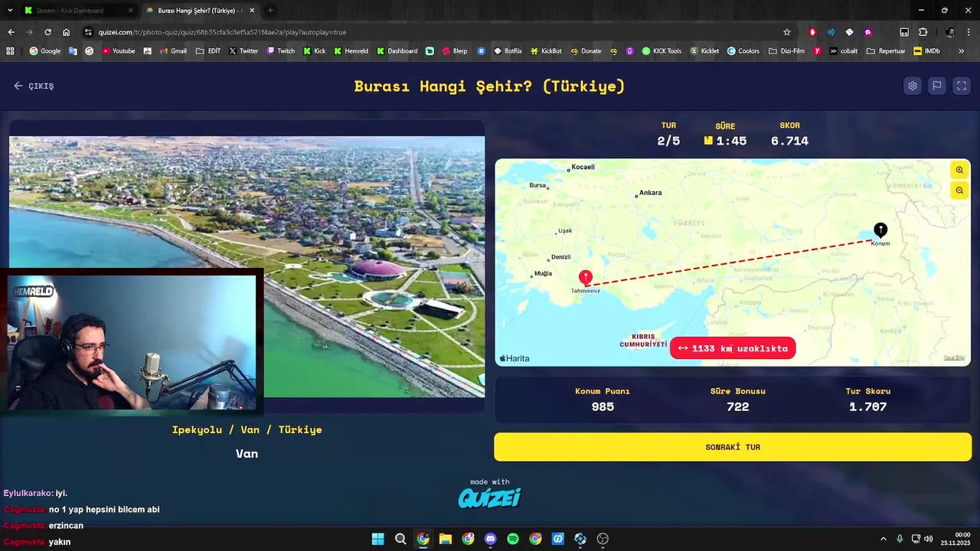Click the SÜRE timer reading 1:45
This screenshot has height=551, width=980.
(731, 141)
